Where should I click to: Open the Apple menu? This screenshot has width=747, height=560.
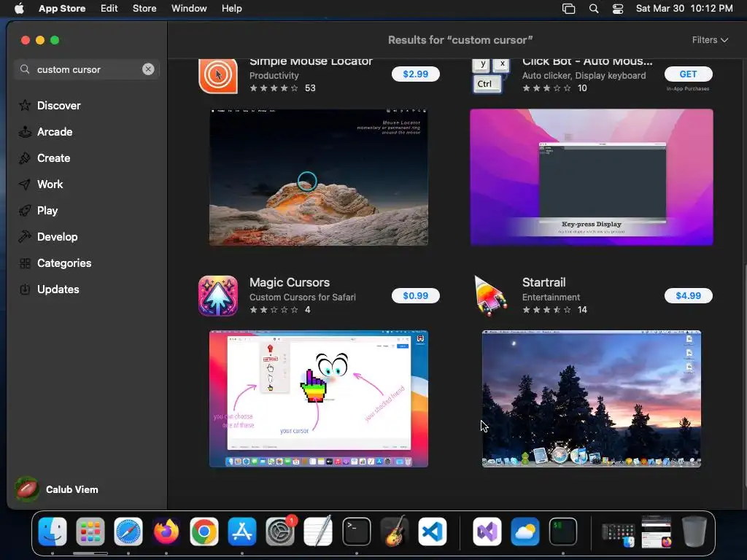[19, 8]
